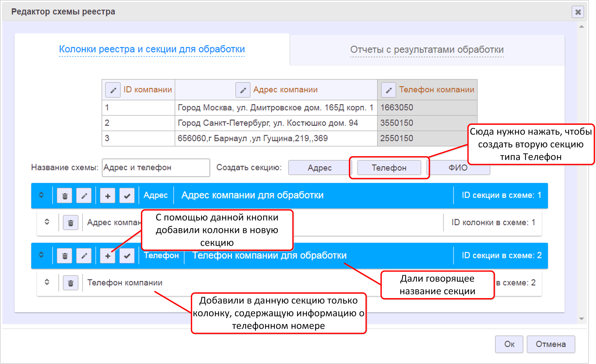
Task: Click the scrollbar up arrow
Action: click(x=582, y=27)
